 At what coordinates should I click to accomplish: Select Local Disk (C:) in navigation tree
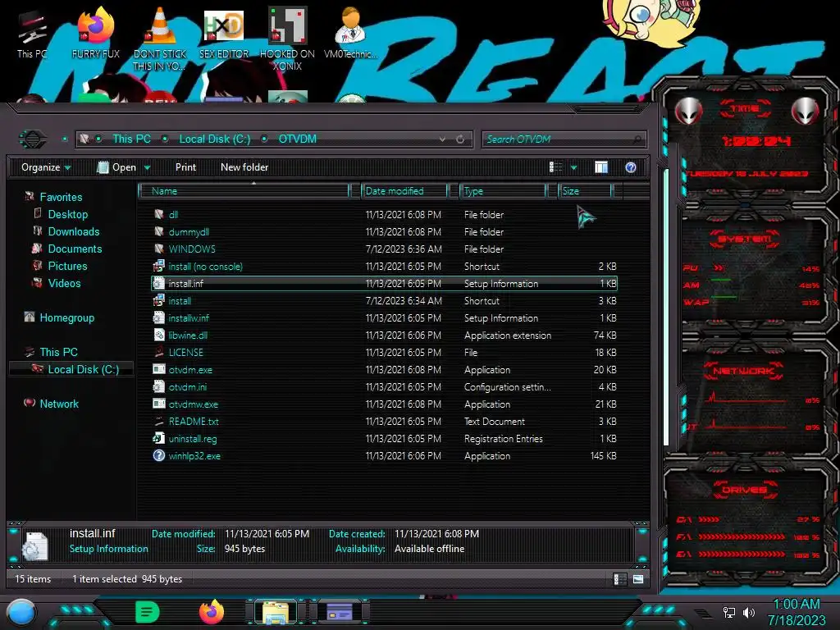click(x=71, y=369)
